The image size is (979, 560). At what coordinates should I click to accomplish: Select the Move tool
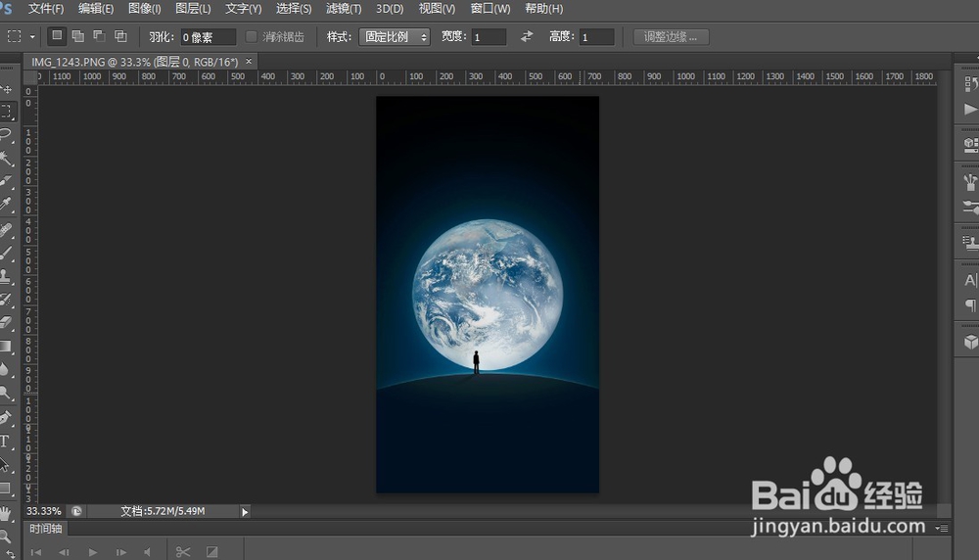[x=6, y=89]
